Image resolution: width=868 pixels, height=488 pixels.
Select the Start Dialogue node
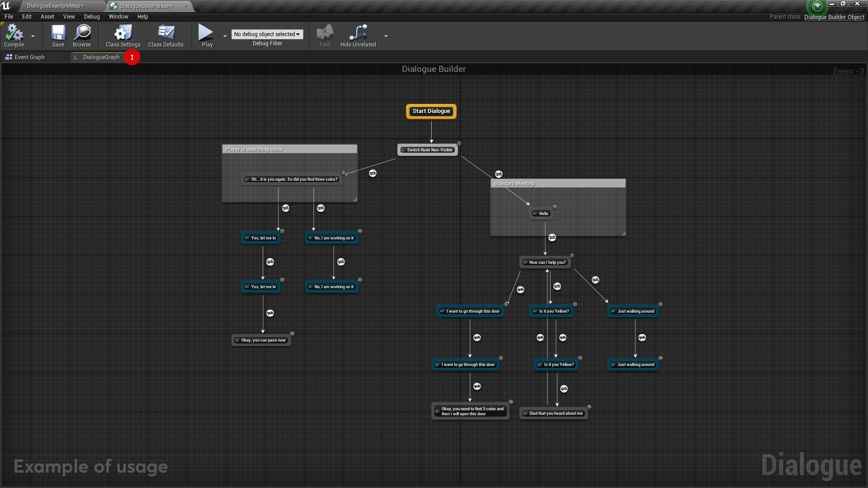431,111
